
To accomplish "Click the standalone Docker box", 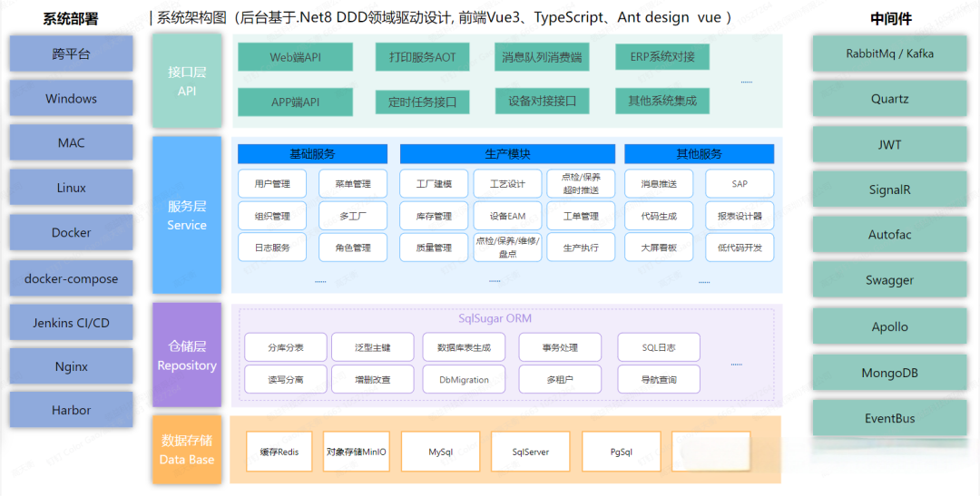I will coord(71,232).
